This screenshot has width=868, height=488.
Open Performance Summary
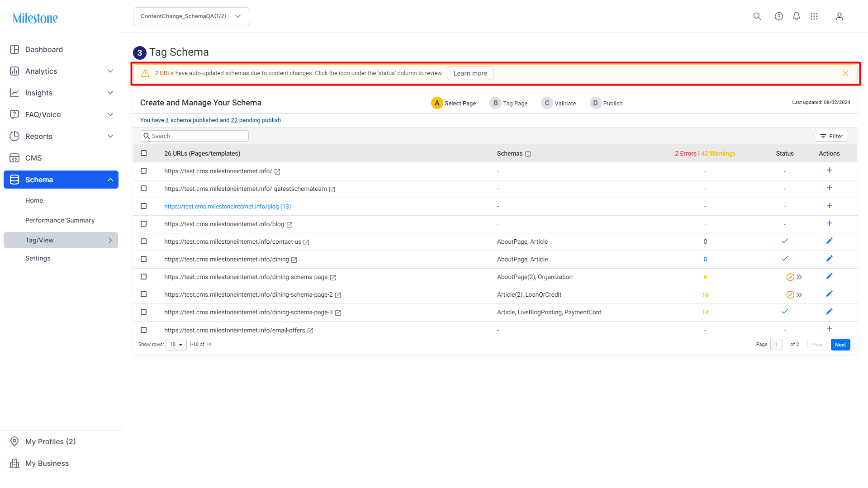click(60, 220)
